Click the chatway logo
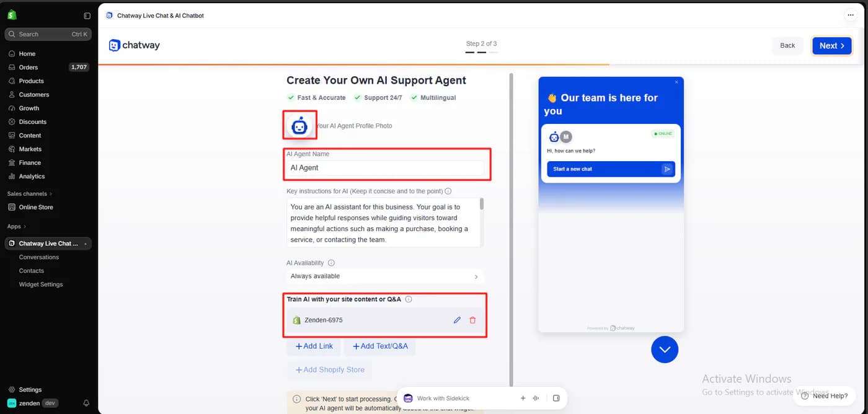 [134, 45]
